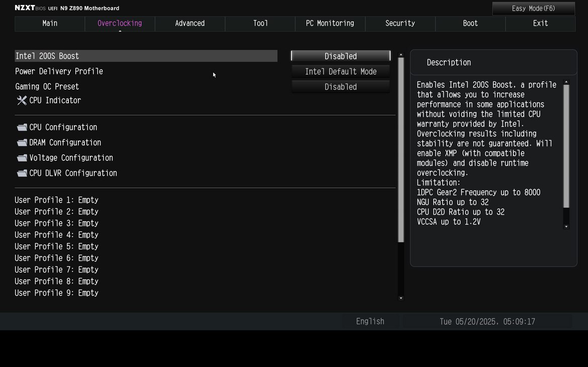Open the DRAM Configuration submenu
Viewport: 588px width, 367px height.
(65, 143)
